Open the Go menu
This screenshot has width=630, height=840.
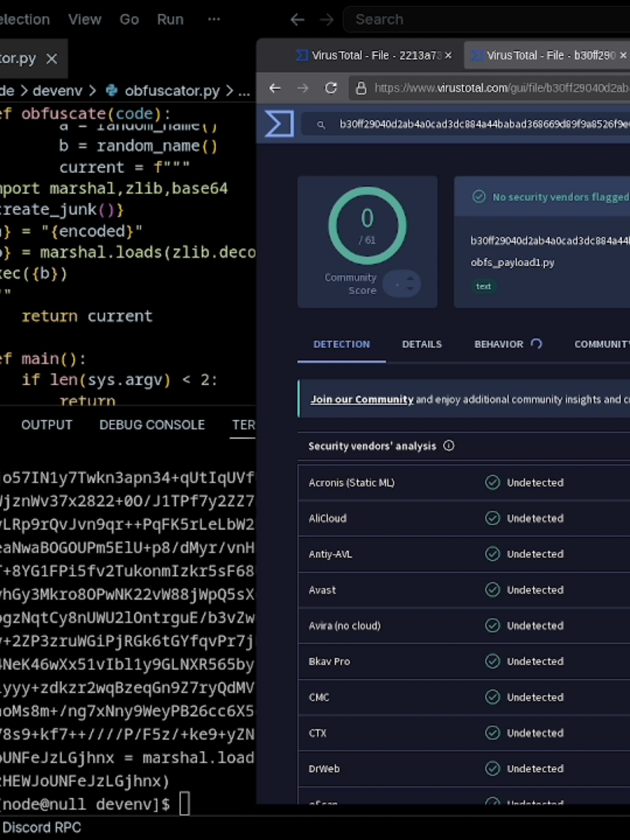(x=129, y=20)
